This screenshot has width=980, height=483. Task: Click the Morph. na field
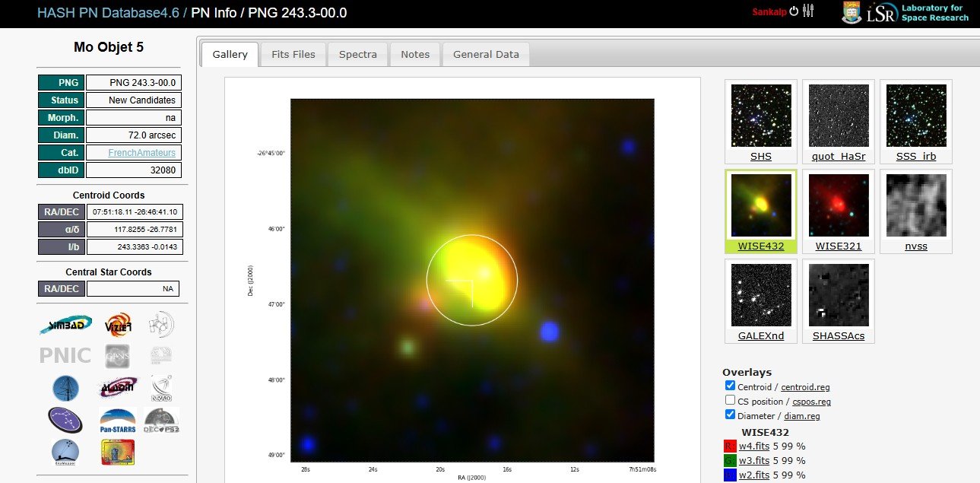click(134, 118)
